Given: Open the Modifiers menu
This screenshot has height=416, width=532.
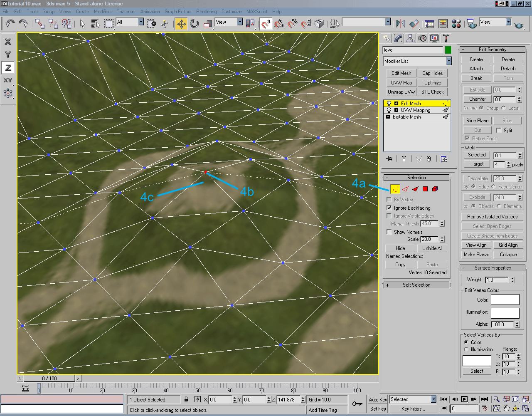Looking at the screenshot, I should [103, 11].
